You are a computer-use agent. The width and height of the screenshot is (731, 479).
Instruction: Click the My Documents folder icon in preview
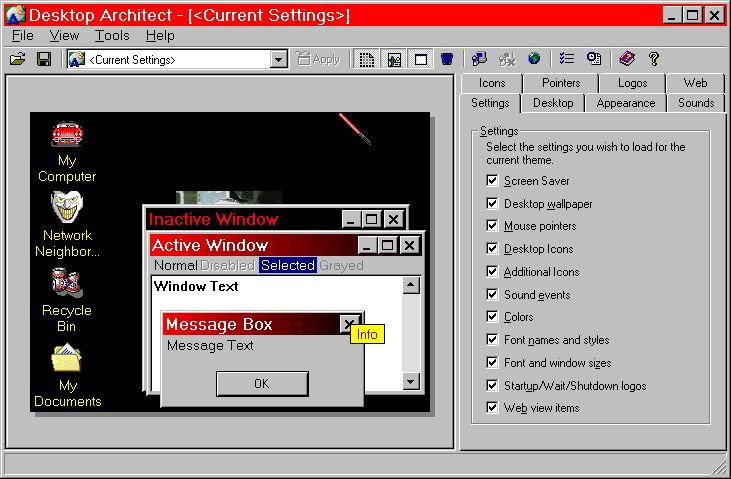(x=67, y=358)
